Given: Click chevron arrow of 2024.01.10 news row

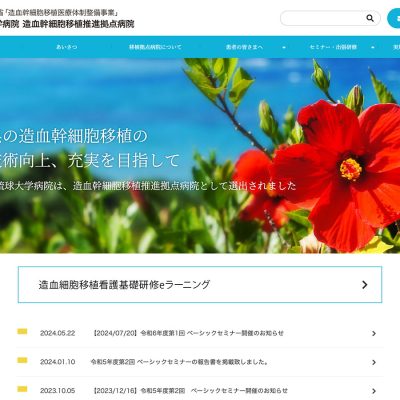Looking at the screenshot, I should point(374,362).
